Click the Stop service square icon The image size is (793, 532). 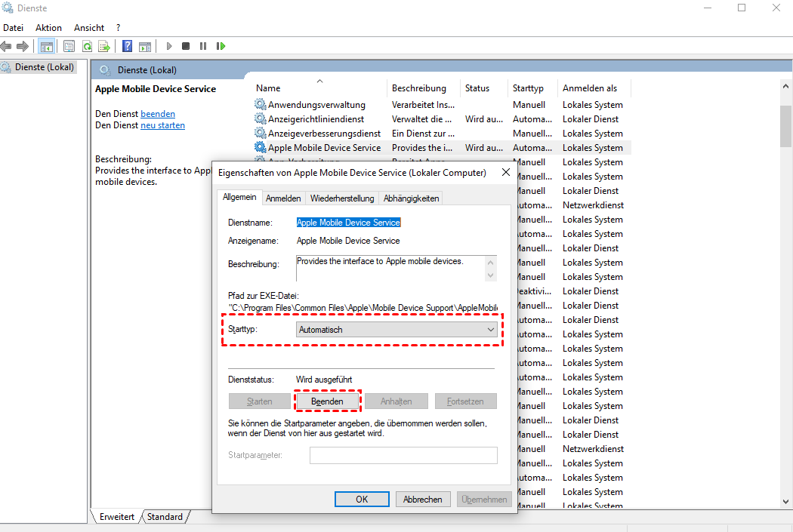[x=186, y=47]
